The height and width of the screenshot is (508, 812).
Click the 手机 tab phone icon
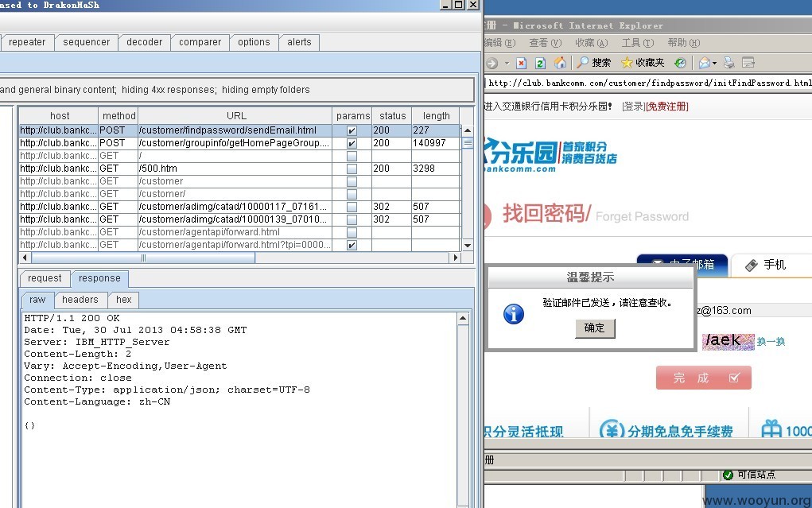[752, 266]
